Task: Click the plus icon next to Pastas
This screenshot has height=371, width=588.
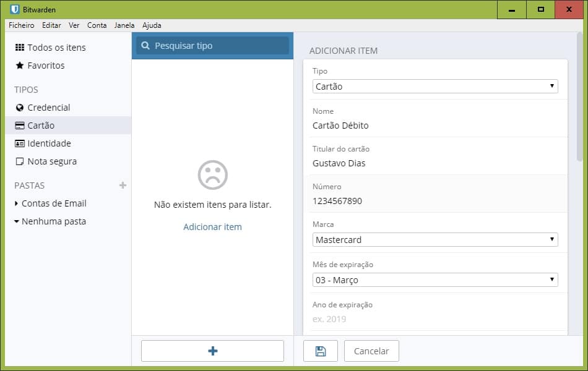Action: click(123, 185)
